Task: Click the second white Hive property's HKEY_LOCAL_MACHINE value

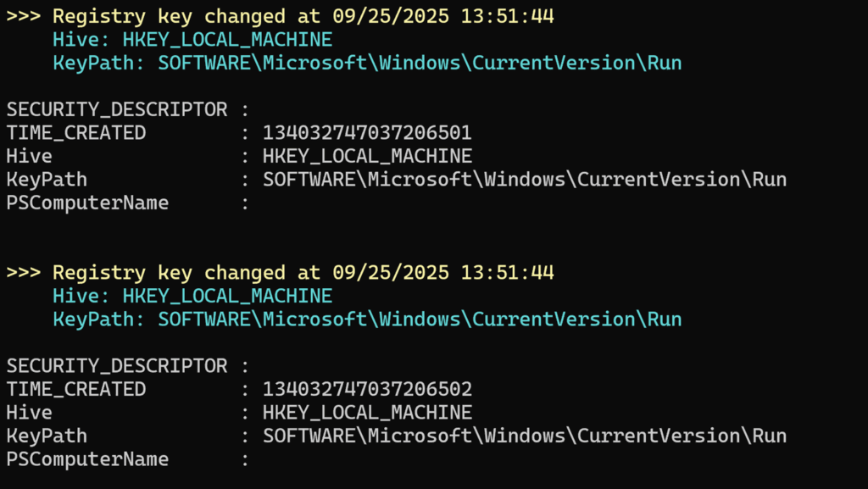Action: tap(367, 413)
